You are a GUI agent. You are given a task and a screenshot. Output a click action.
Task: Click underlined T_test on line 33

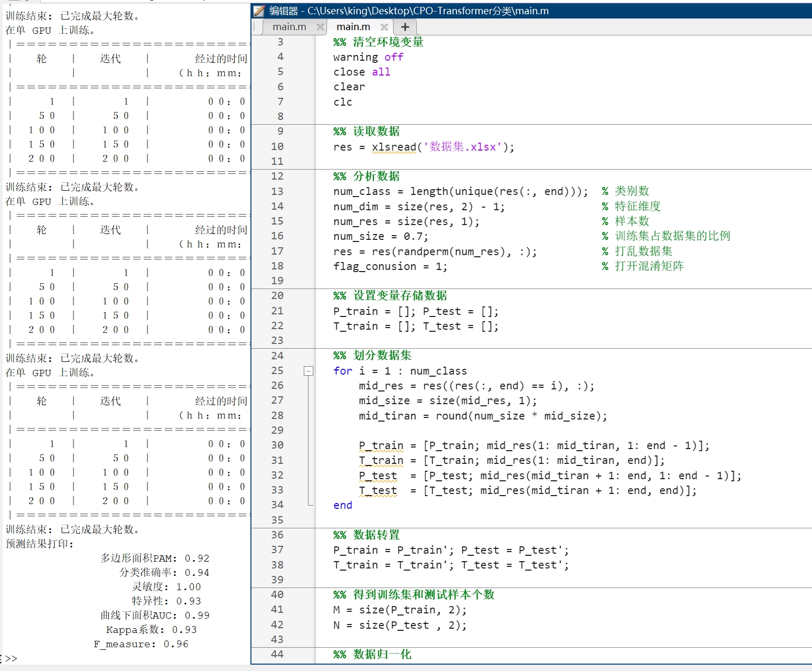[378, 491]
